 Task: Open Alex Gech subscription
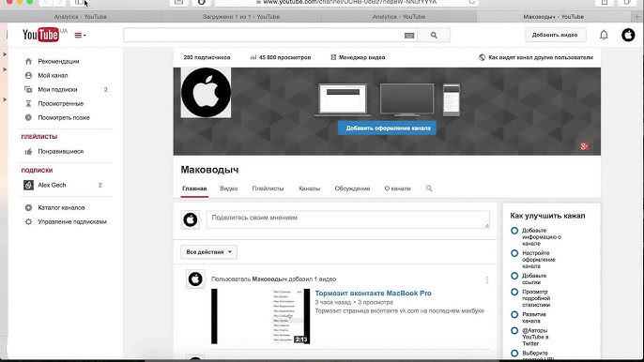(52, 185)
